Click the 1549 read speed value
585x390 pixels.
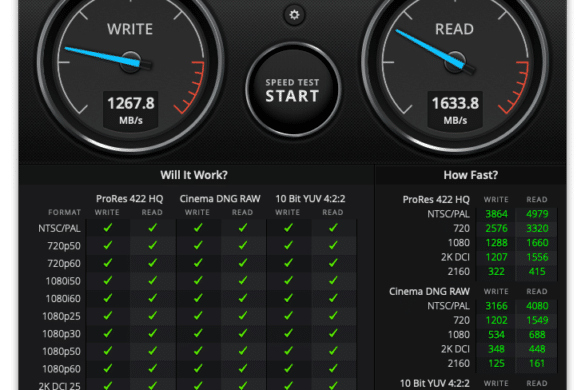click(x=537, y=320)
